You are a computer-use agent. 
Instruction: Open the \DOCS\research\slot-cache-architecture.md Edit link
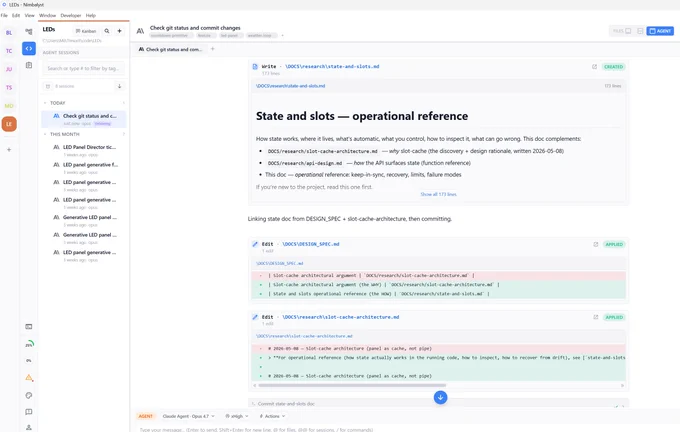coord(341,317)
